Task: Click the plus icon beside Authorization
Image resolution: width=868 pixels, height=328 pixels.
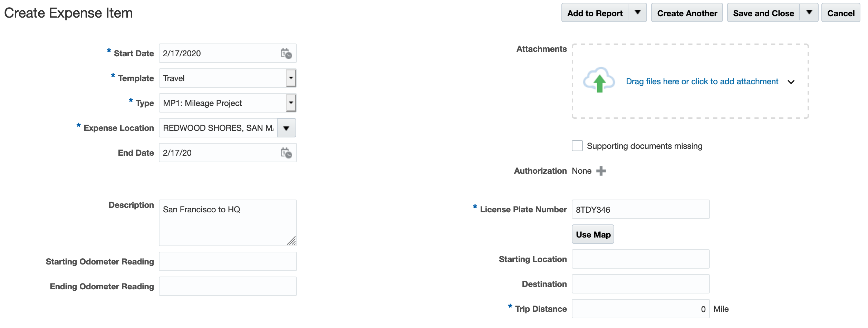Action: pyautogui.click(x=601, y=171)
